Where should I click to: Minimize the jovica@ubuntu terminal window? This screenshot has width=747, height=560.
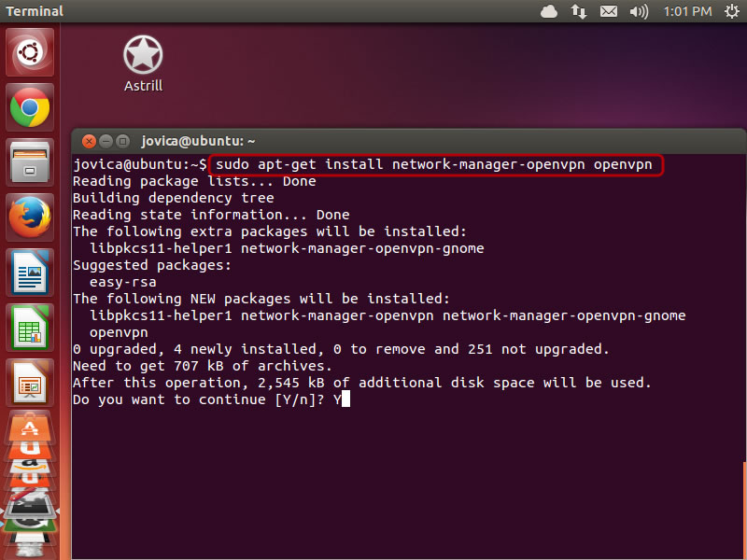tap(106, 142)
